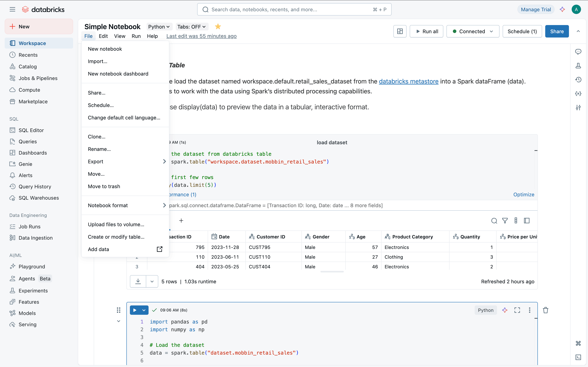
Task: Unfavorite the notebook using the star
Action: [x=218, y=26]
